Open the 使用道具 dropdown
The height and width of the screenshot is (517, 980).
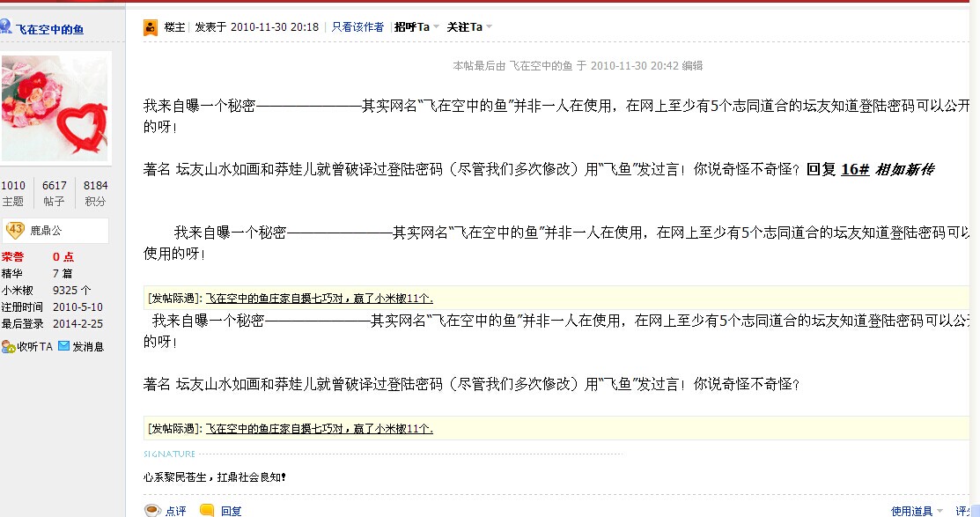click(917, 511)
